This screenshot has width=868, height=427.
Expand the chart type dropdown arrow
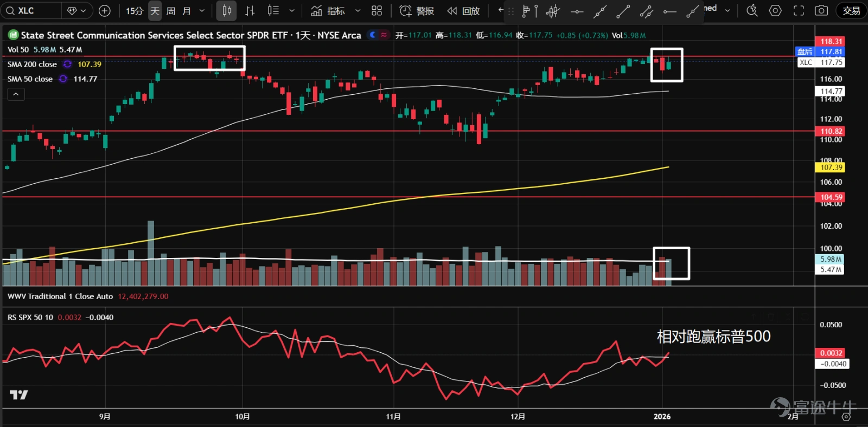292,11
